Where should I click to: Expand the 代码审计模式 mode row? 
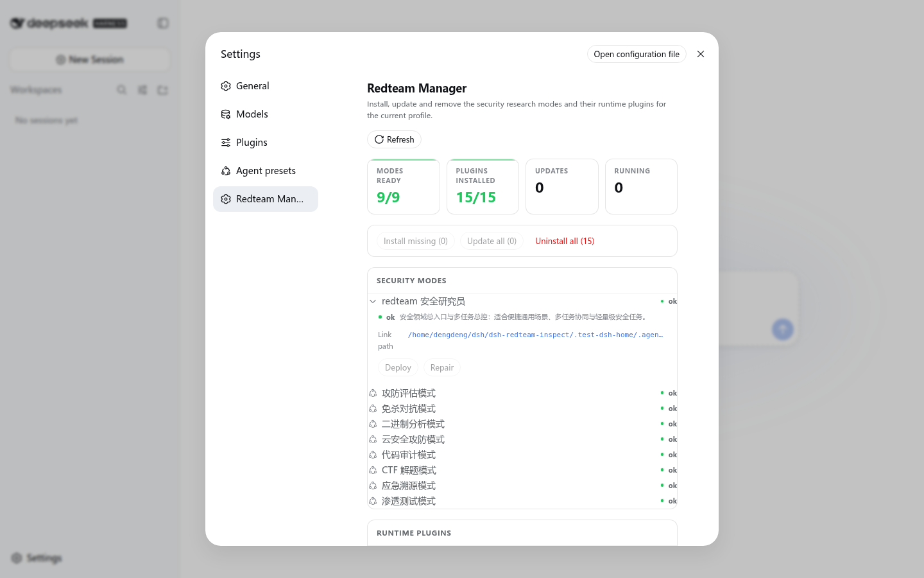point(522,455)
